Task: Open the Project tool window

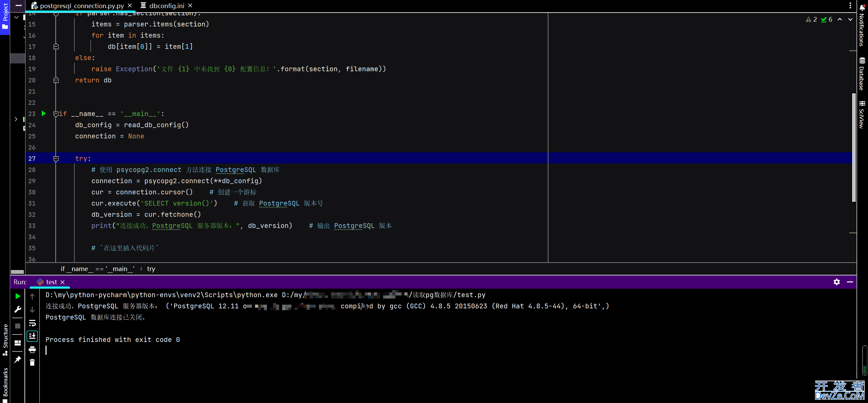Action: pos(5,17)
